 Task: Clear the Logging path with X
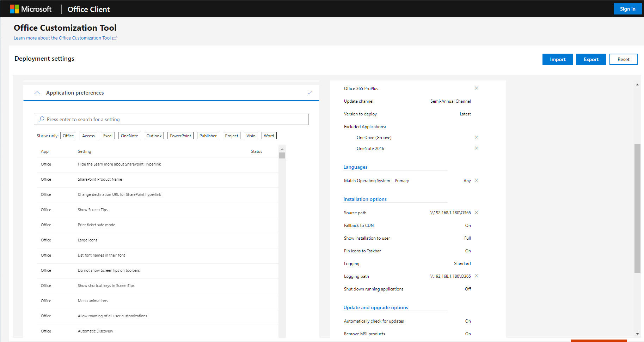pos(477,276)
